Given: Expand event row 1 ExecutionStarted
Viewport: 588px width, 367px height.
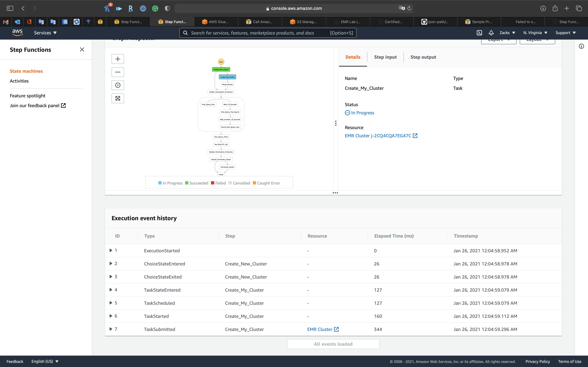Looking at the screenshot, I should tap(111, 250).
